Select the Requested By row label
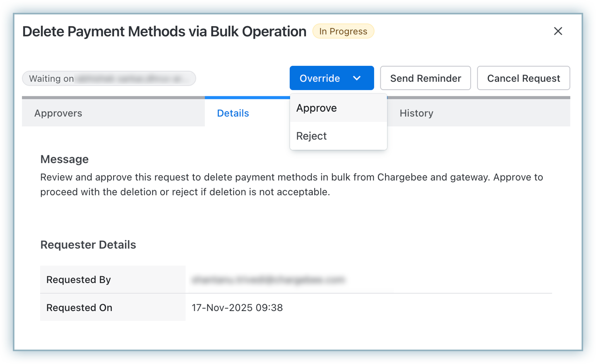The height and width of the screenshot is (364, 596). pyautogui.click(x=79, y=280)
